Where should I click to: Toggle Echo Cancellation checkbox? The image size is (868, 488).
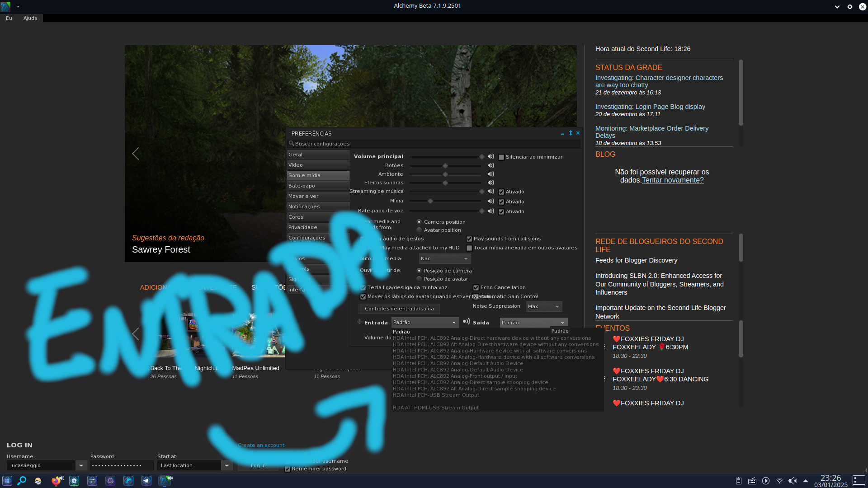476,288
